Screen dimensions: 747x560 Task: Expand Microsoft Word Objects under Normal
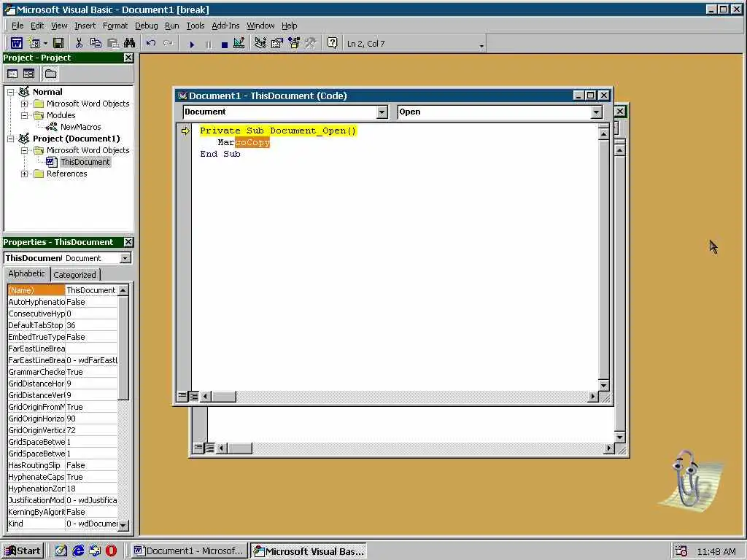(x=24, y=104)
